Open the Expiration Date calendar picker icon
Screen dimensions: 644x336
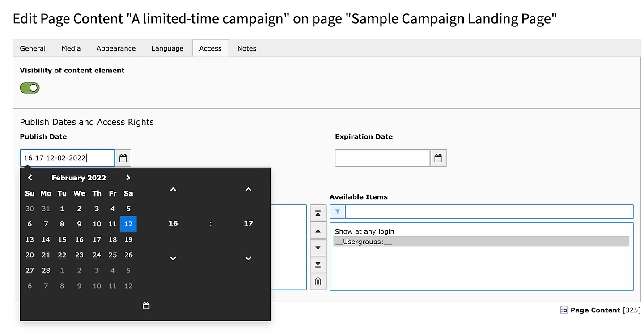pyautogui.click(x=438, y=158)
